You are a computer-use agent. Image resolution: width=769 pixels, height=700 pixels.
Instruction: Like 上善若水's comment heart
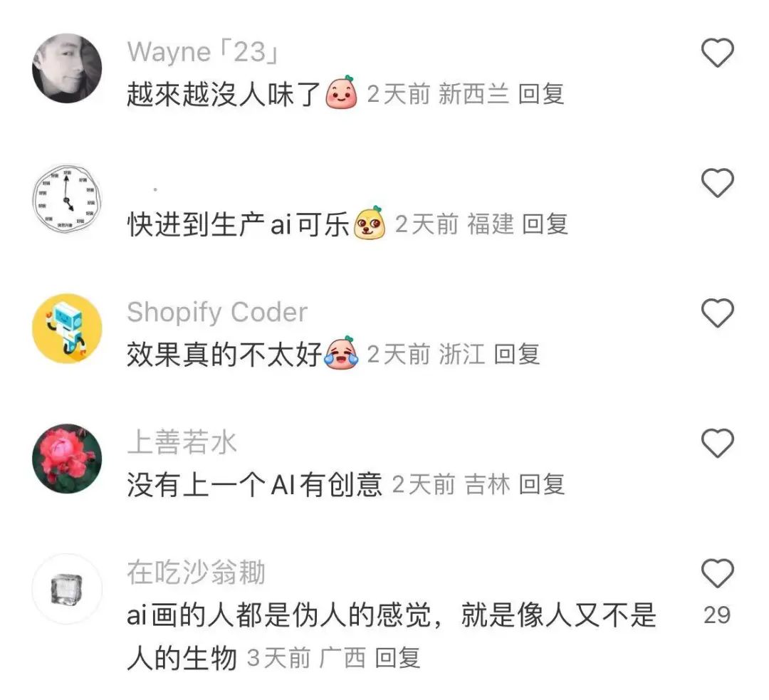pyautogui.click(x=718, y=443)
